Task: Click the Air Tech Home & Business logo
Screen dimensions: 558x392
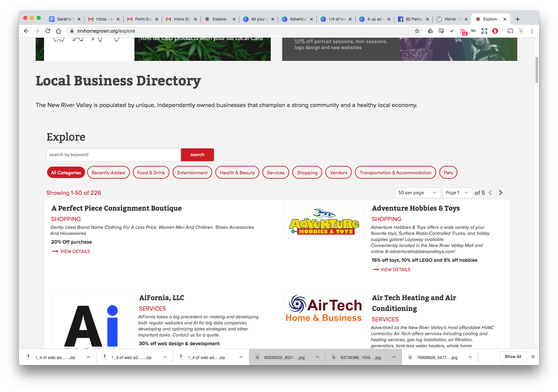Action: pos(324,308)
